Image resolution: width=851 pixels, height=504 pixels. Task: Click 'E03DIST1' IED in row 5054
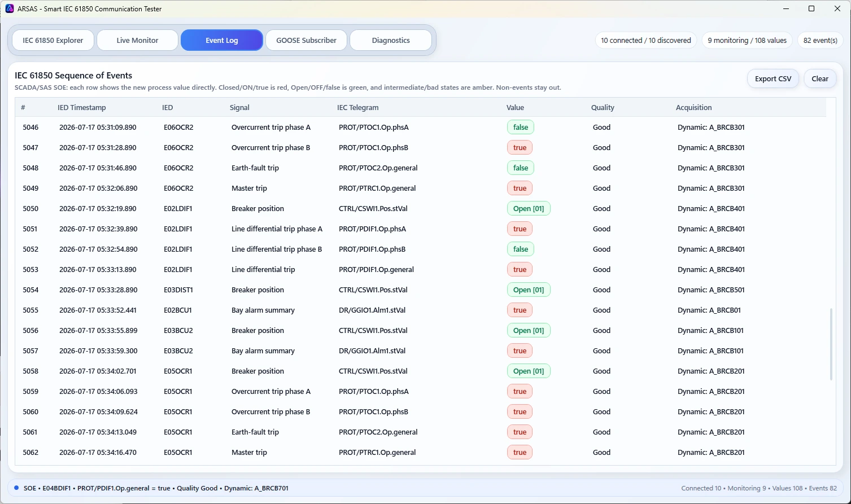(178, 290)
